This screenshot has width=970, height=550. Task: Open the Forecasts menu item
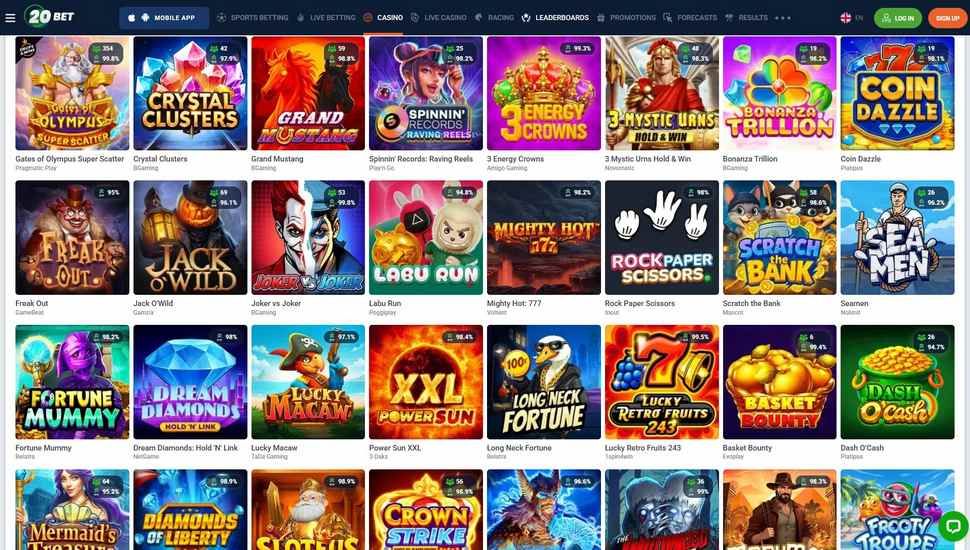[x=690, y=18]
